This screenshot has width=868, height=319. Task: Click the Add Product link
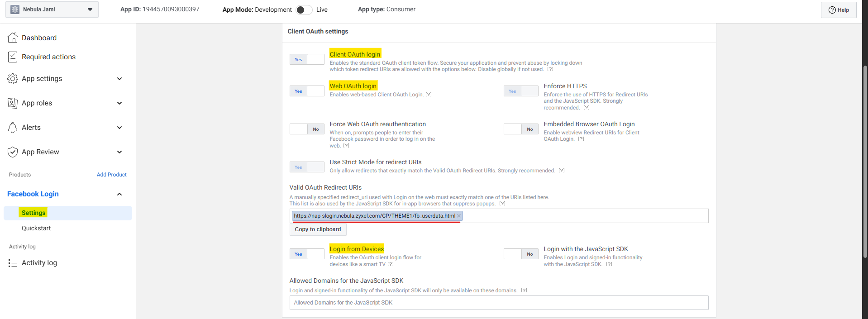click(111, 175)
